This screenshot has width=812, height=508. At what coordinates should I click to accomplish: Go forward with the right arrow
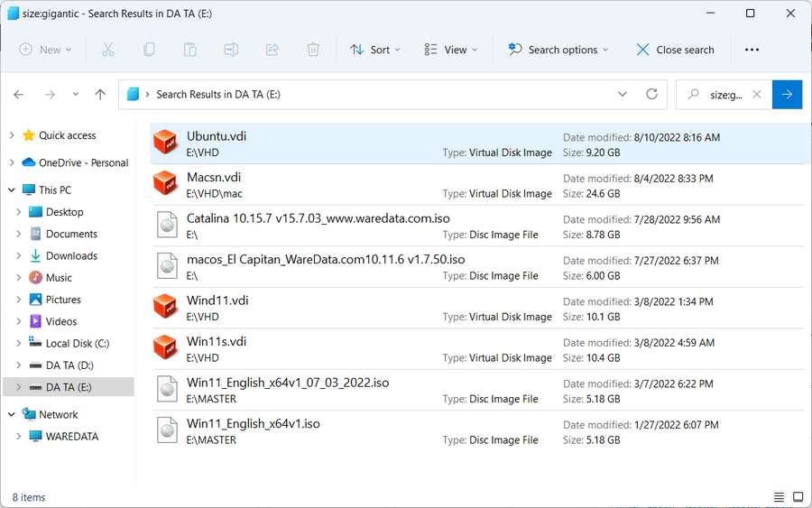click(50, 94)
